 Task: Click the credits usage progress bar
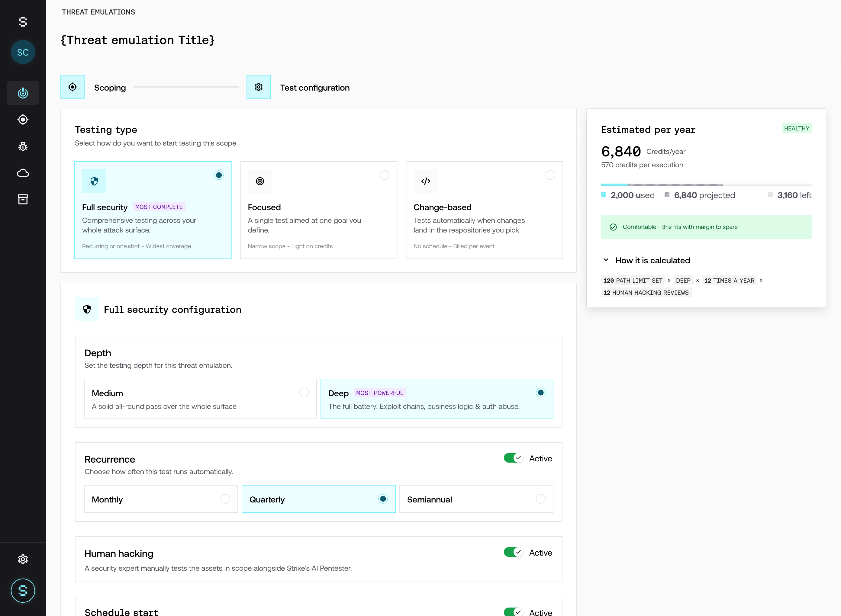(x=706, y=184)
